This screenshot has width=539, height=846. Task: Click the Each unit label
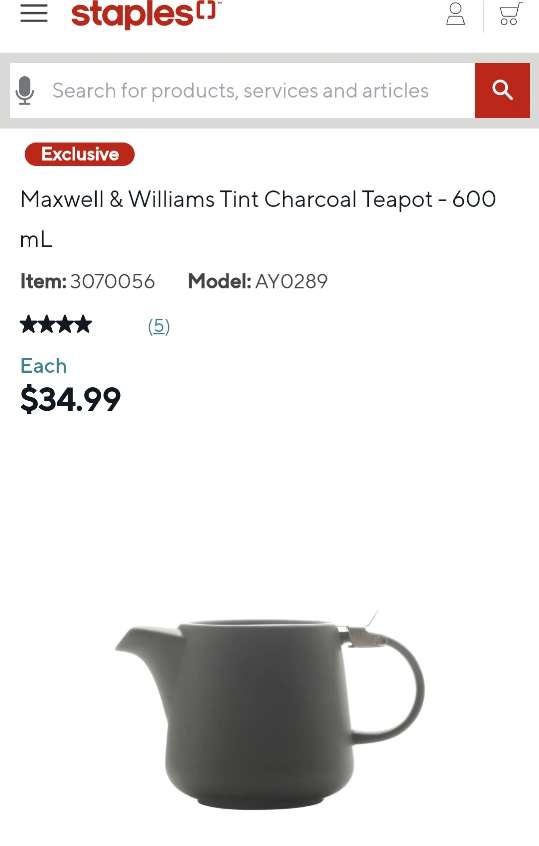(x=44, y=366)
